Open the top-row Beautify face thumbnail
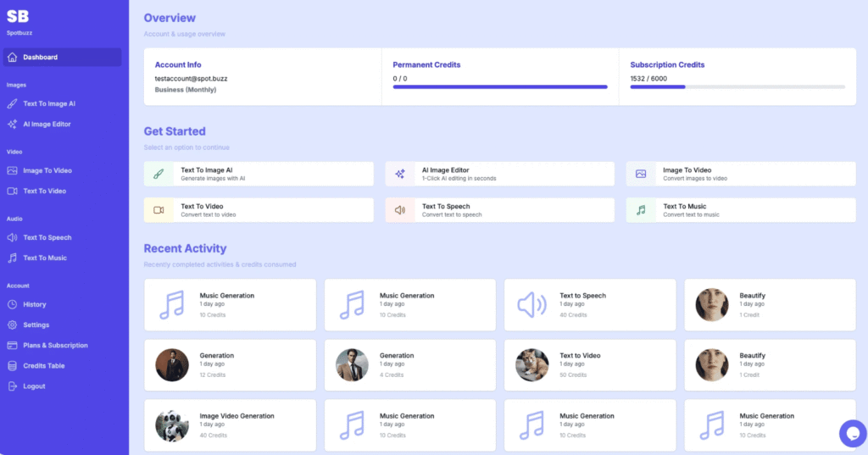The width and height of the screenshot is (868, 455). pos(712,304)
